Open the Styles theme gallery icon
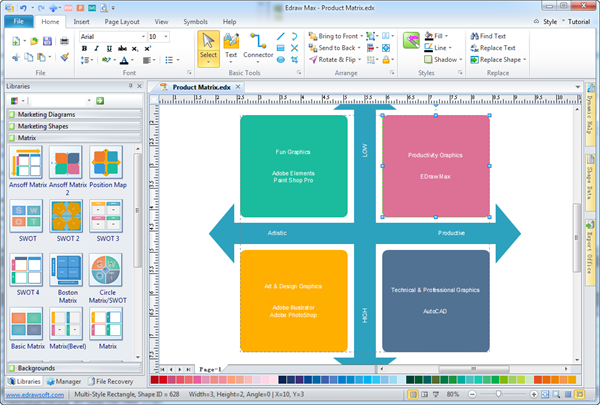The width and height of the screenshot is (600, 405). click(411, 41)
